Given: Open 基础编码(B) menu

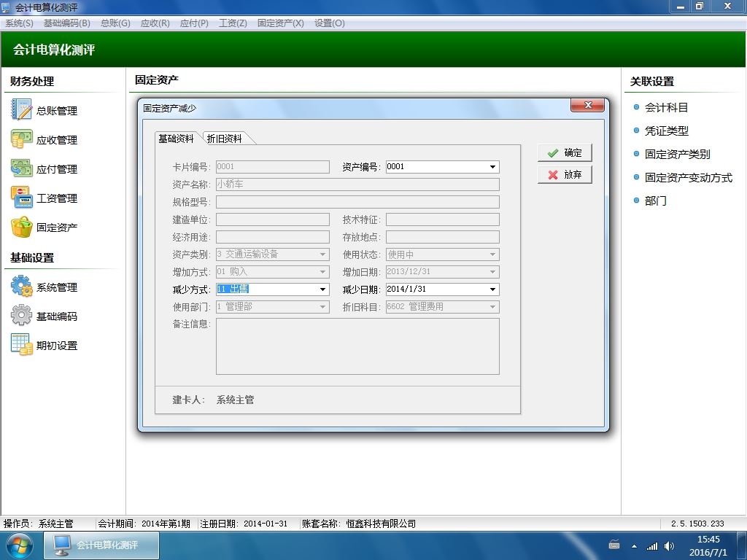Looking at the screenshot, I should 66,23.
